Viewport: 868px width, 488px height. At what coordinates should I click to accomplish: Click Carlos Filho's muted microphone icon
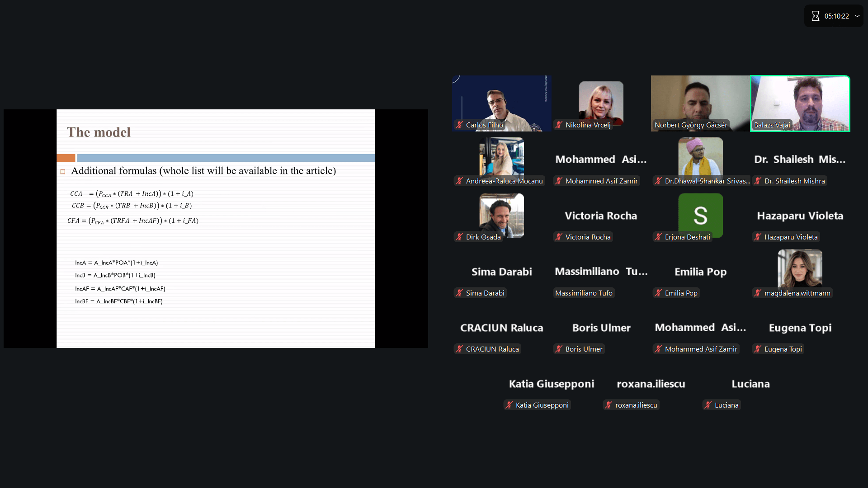[x=459, y=125]
